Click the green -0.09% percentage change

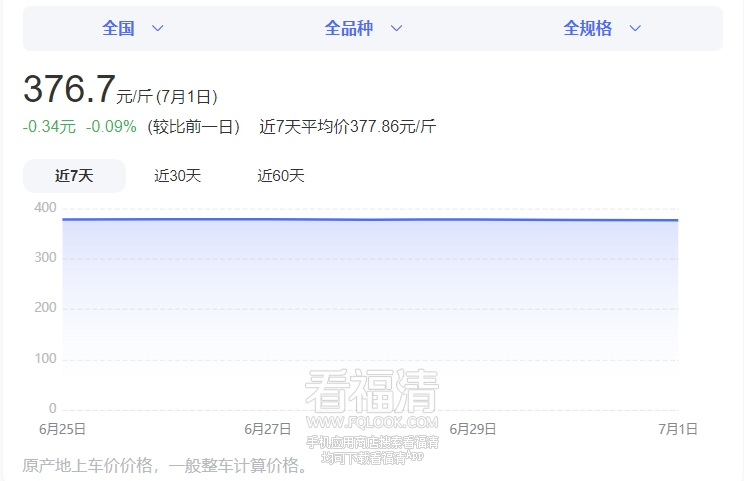(x=111, y=127)
